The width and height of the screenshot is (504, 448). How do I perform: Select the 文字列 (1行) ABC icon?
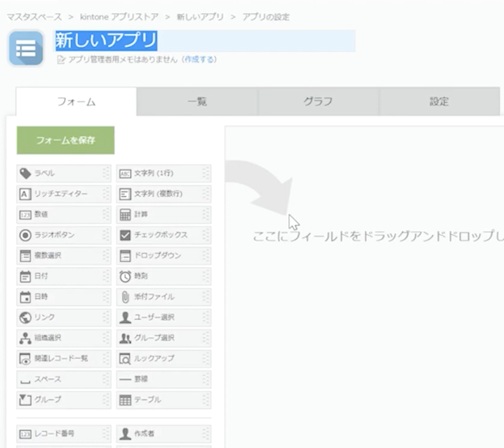(x=125, y=173)
